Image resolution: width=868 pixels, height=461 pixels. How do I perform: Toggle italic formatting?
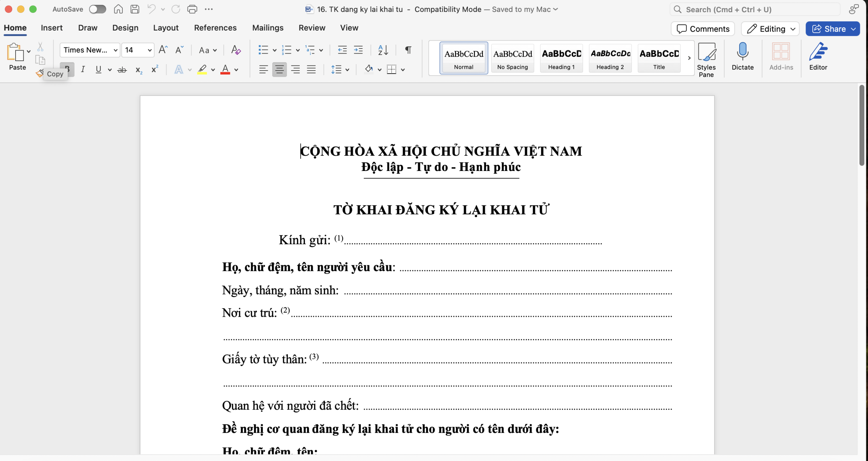pyautogui.click(x=82, y=70)
